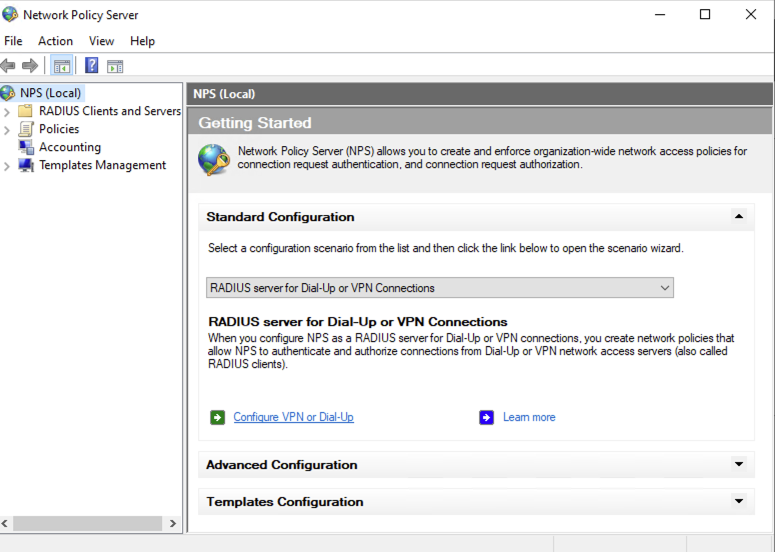The width and height of the screenshot is (775, 552).
Task: Expand the Policies tree node
Action: click(7, 129)
